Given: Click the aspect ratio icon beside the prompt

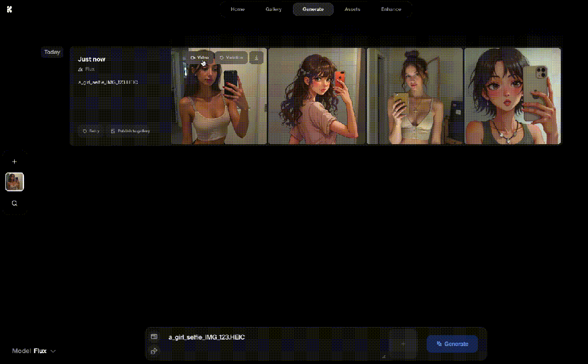Looking at the screenshot, I should pos(154,337).
